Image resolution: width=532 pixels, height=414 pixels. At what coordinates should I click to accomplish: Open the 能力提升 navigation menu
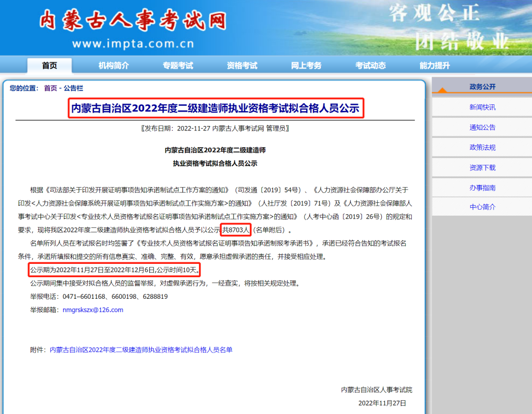pyautogui.click(x=434, y=65)
